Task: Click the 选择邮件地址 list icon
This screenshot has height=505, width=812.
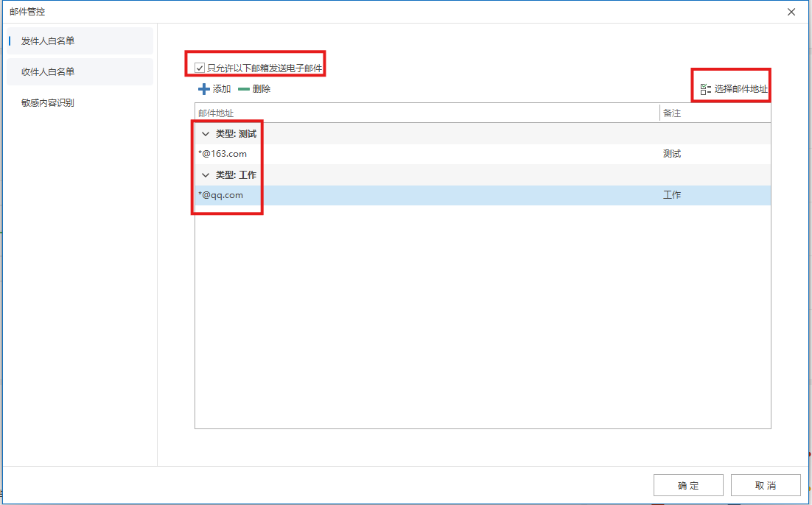Action: 705,89
